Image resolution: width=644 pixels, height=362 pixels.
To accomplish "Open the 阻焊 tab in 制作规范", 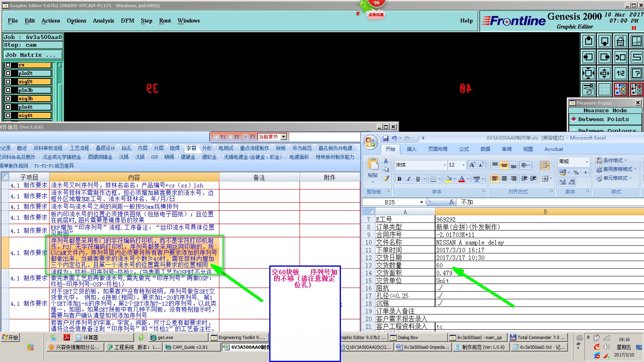I will [x=175, y=148].
